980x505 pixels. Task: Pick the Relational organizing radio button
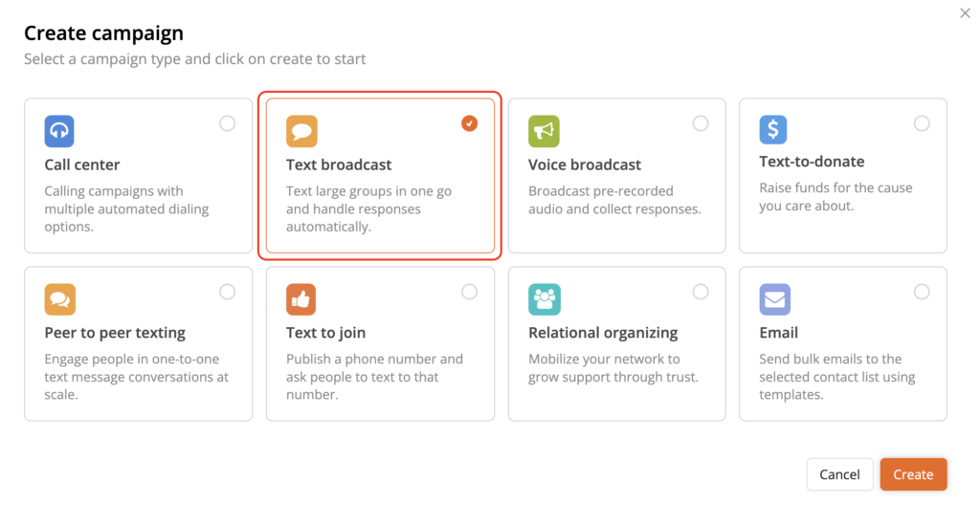point(701,292)
